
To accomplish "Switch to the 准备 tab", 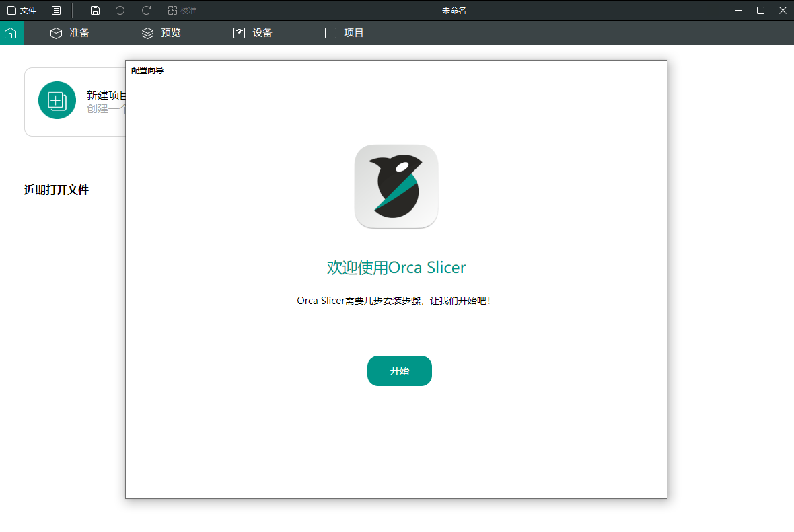I will [70, 33].
